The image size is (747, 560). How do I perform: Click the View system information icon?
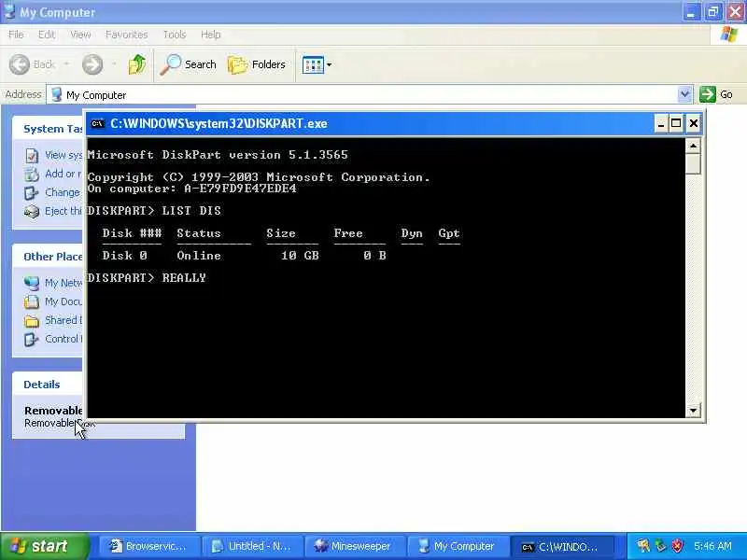tap(32, 155)
